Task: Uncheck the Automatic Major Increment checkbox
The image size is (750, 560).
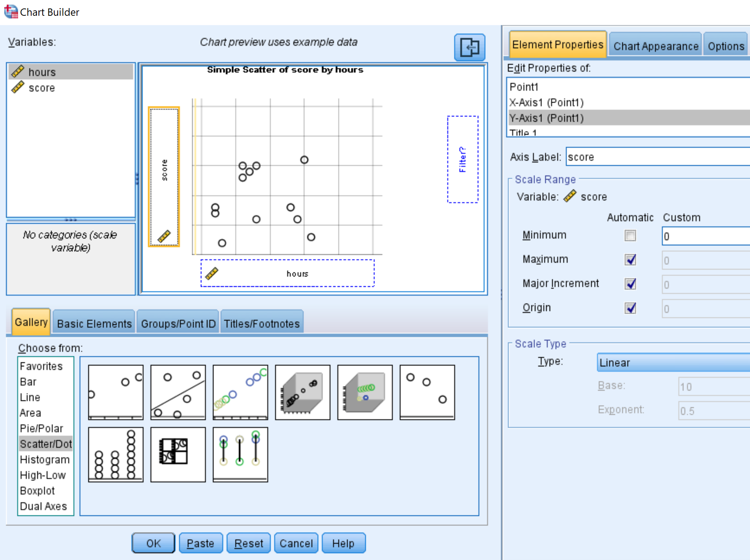Action: (x=630, y=284)
